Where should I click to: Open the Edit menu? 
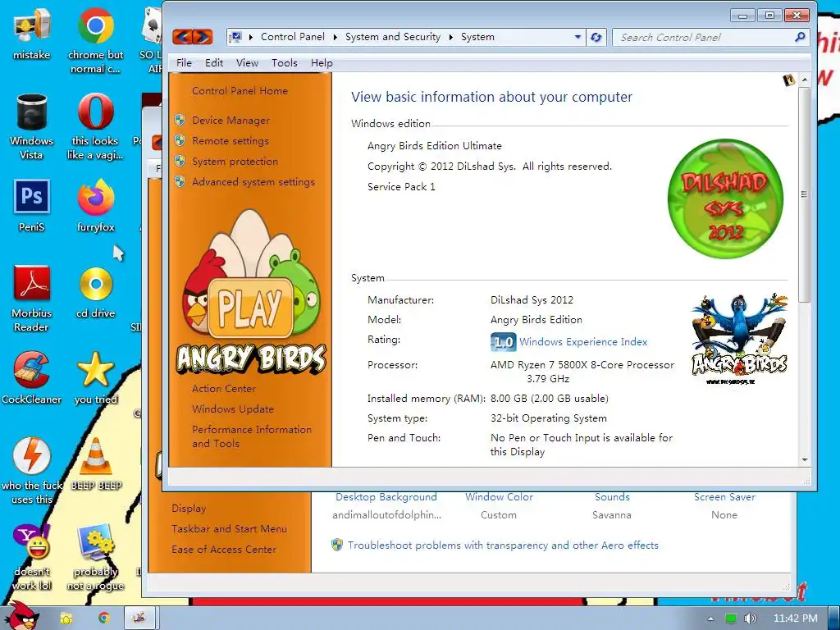point(214,62)
